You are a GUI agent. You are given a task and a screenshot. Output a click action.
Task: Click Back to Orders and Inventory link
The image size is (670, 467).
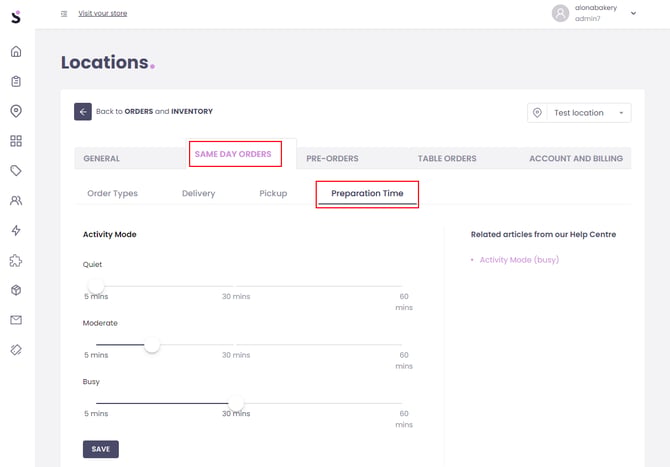pos(154,112)
